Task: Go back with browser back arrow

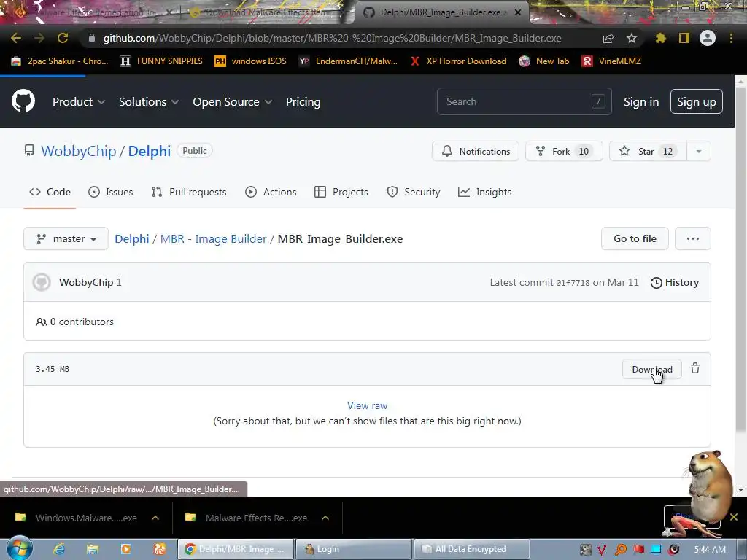Action: pos(16,38)
